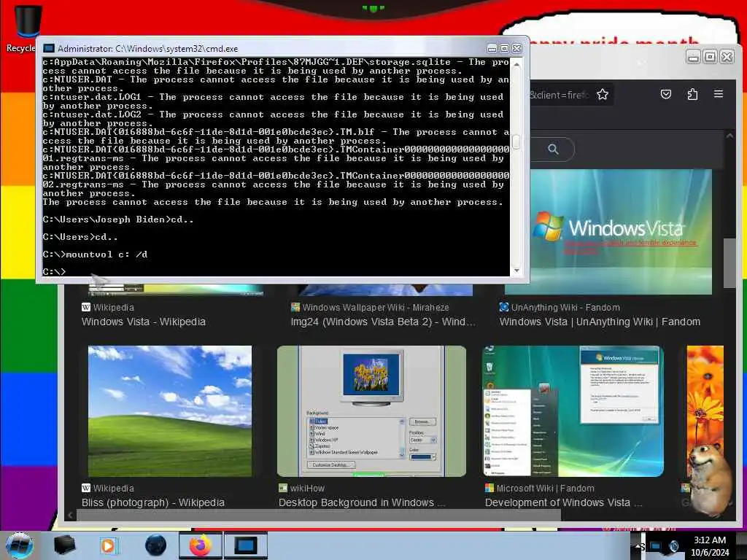Select the cmd.exe taskbar button
Viewport: 747px width, 560px height.
[246, 545]
